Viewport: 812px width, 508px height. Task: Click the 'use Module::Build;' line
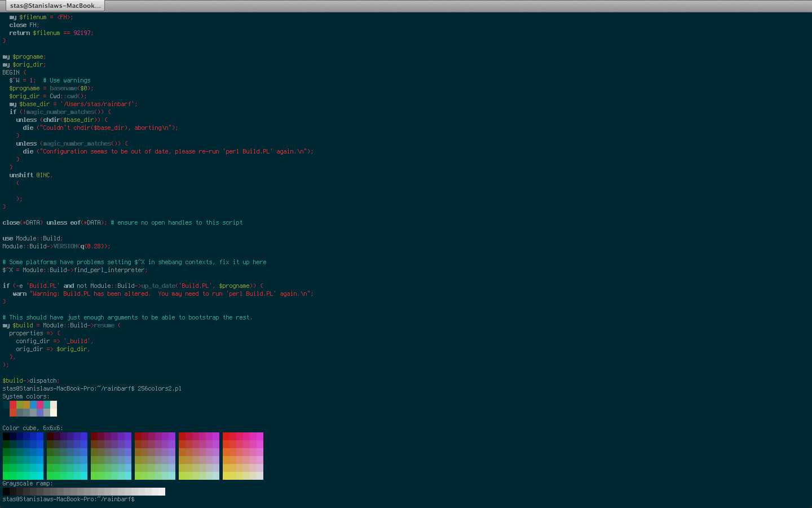point(33,239)
